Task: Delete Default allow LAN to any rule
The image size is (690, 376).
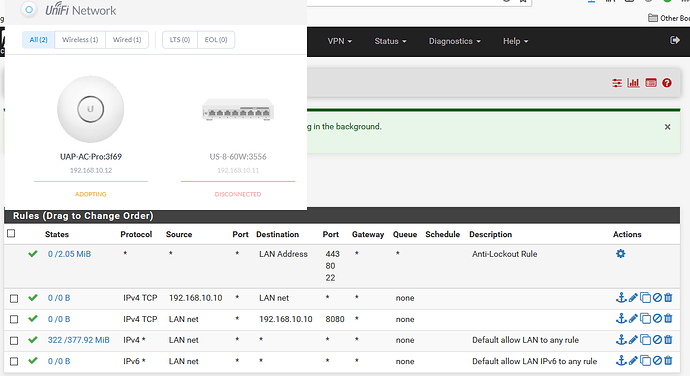Action: click(x=668, y=339)
